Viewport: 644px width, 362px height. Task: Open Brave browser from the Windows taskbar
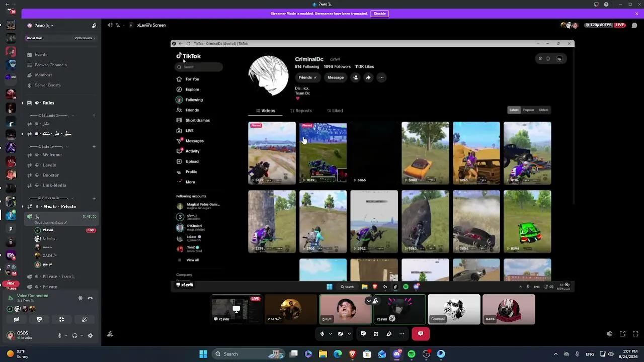click(353, 354)
